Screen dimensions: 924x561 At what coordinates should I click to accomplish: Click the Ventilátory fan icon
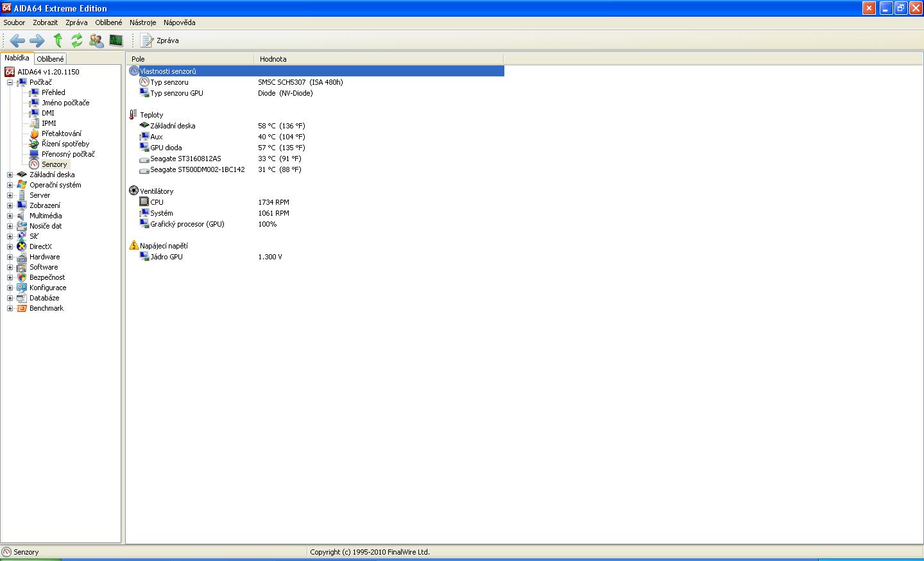133,191
